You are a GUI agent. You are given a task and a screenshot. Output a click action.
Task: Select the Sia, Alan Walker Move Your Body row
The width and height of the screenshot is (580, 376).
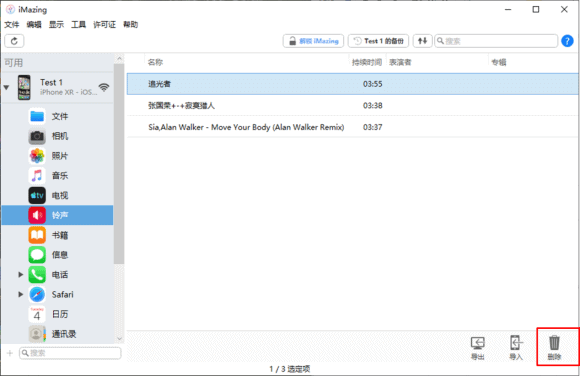(352, 127)
